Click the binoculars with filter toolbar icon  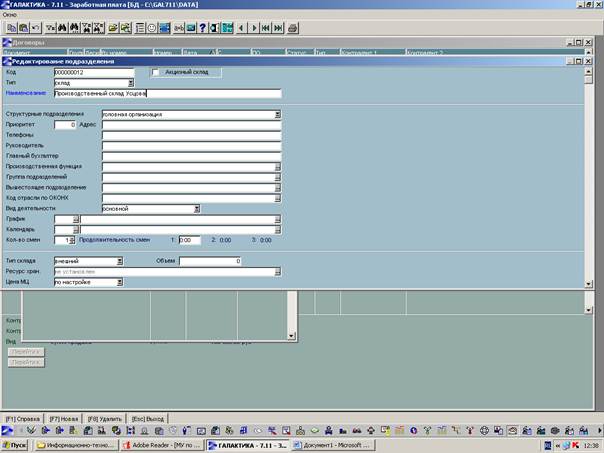(87, 28)
